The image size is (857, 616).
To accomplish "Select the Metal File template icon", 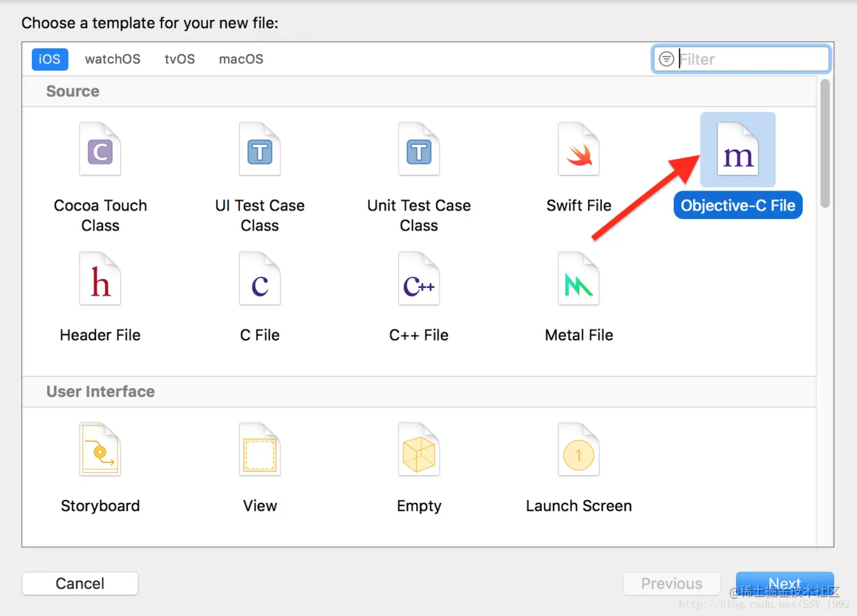I will 578,280.
